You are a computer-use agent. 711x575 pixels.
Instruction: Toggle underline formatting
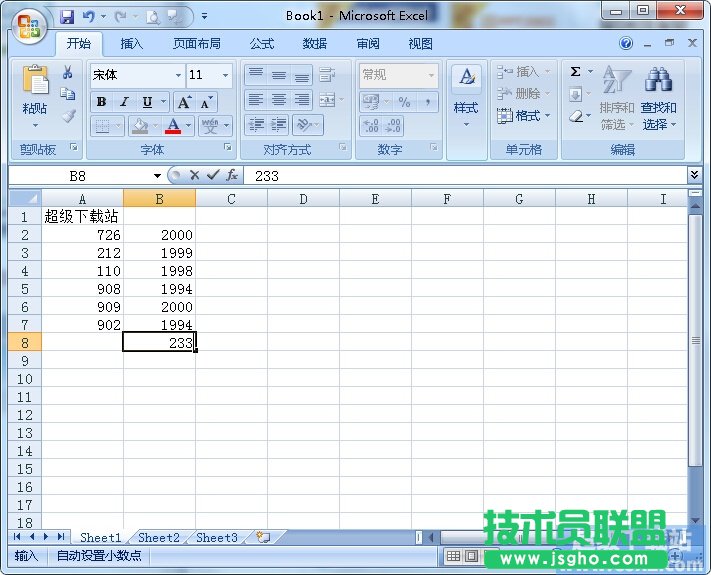(147, 102)
